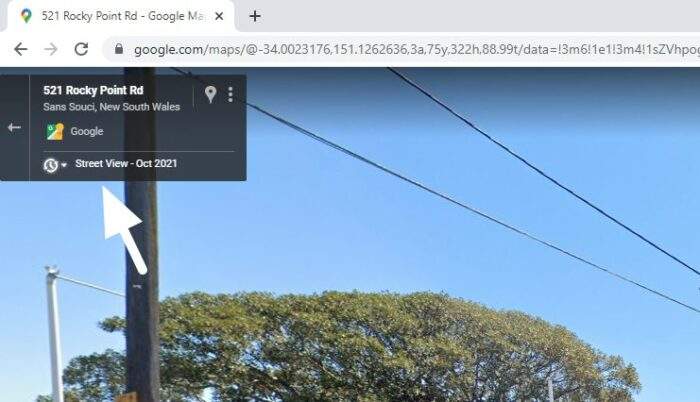Screen dimensions: 700x402
Task: Show location on map with the pin icon
Action: click(210, 94)
